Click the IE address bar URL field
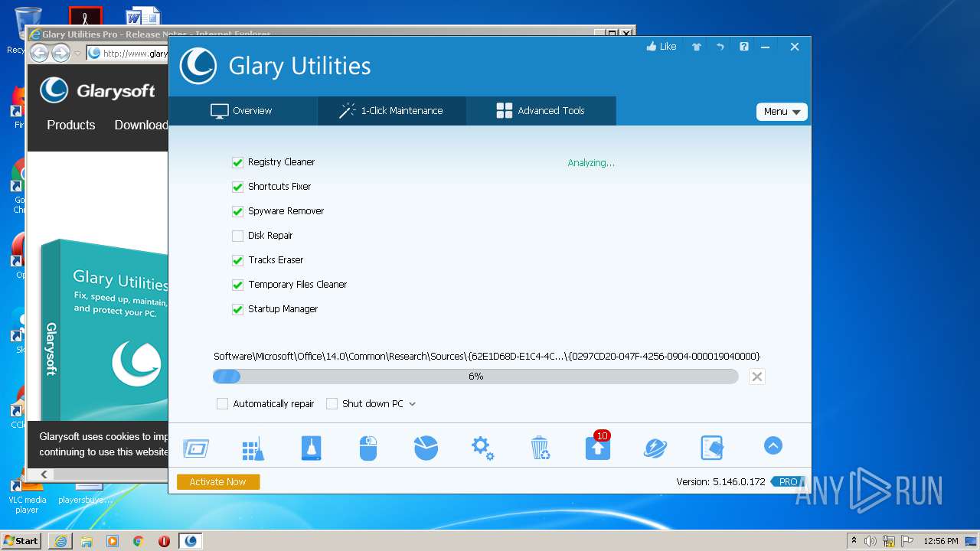The width and height of the screenshot is (980, 551). 127,54
